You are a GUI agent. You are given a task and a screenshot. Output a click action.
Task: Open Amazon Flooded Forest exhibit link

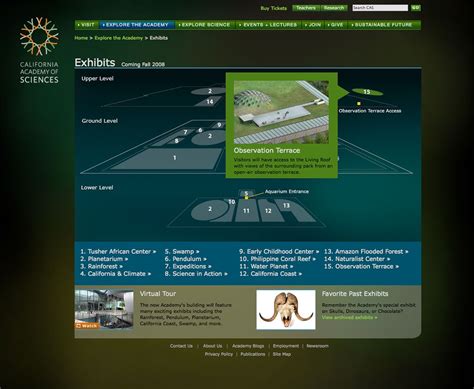point(366,252)
